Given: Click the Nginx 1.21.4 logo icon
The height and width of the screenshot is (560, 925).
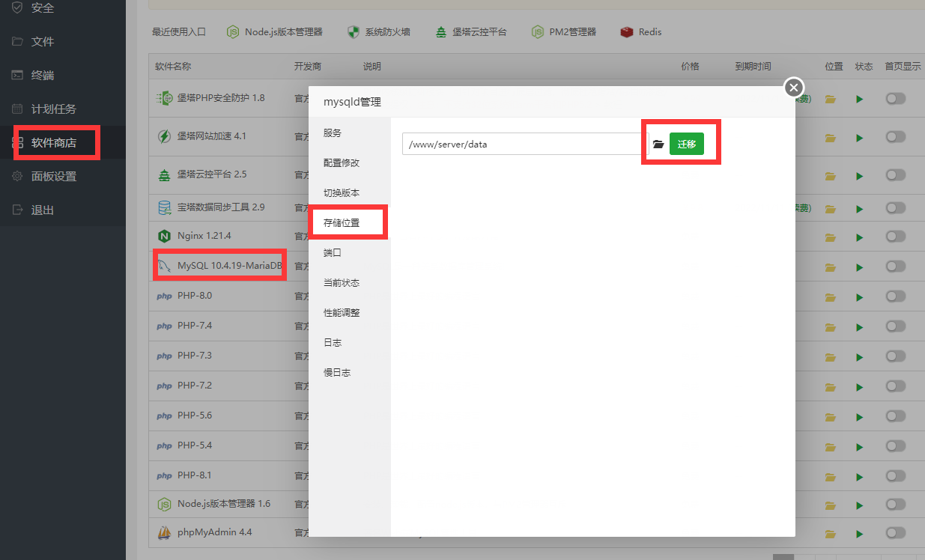Looking at the screenshot, I should (164, 236).
